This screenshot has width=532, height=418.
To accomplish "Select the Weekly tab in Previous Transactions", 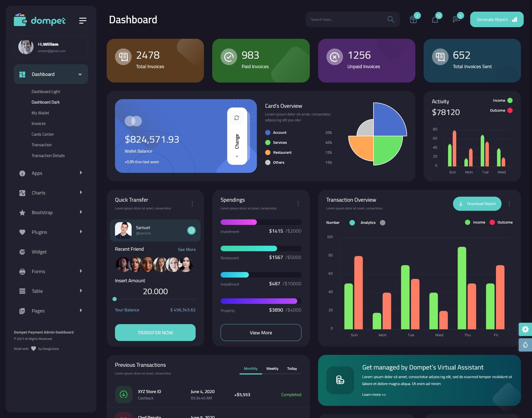I will click(x=272, y=368).
